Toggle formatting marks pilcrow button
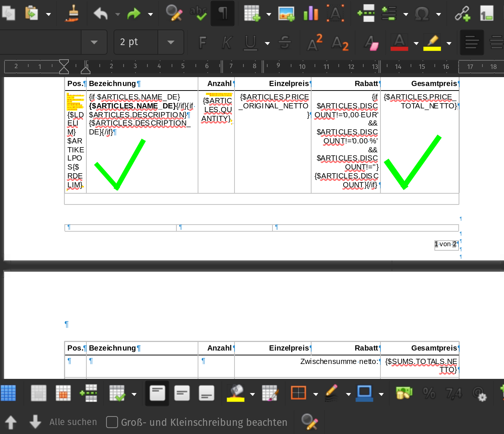Image resolution: width=504 pixels, height=434 pixels. pos(223,14)
